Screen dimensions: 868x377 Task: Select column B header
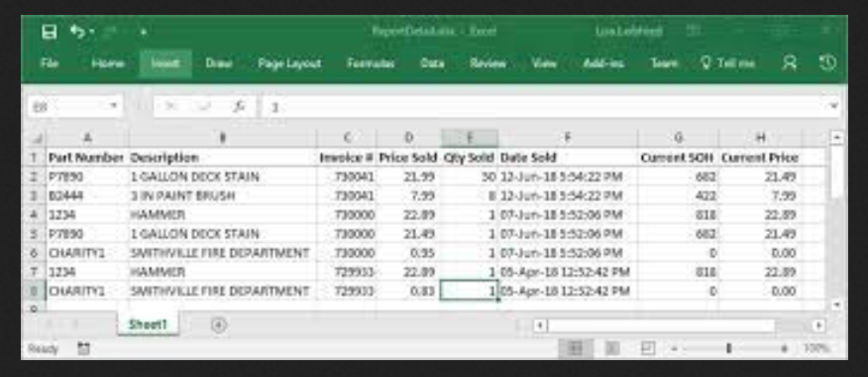(223, 138)
